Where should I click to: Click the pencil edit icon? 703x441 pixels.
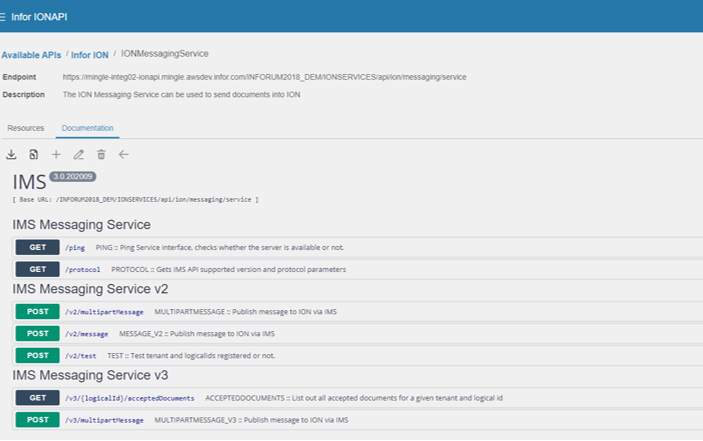pos(79,155)
